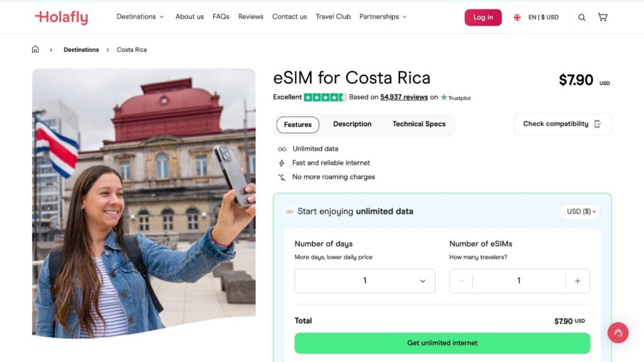Expand the Destinations navigation dropdown

tap(140, 16)
